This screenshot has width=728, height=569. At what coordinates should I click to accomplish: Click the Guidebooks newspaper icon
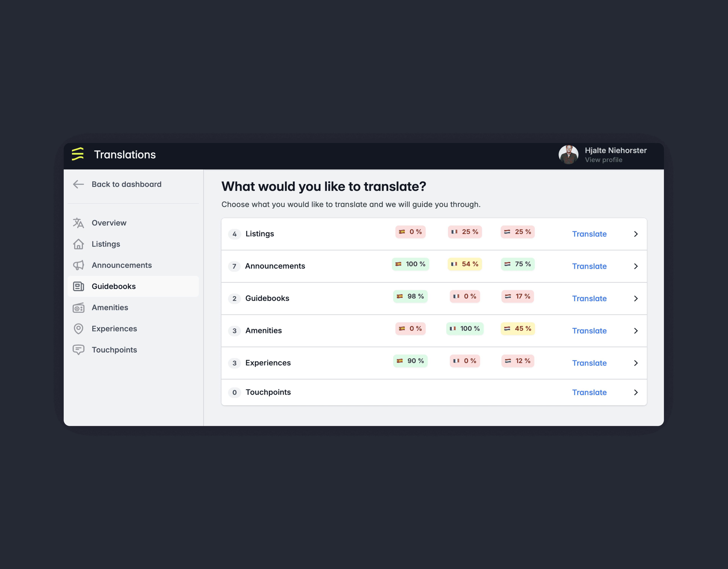coord(78,286)
